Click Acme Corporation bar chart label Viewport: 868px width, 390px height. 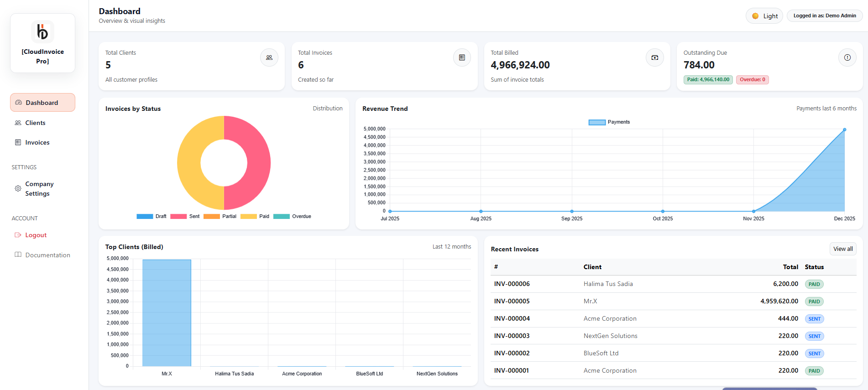click(x=302, y=374)
